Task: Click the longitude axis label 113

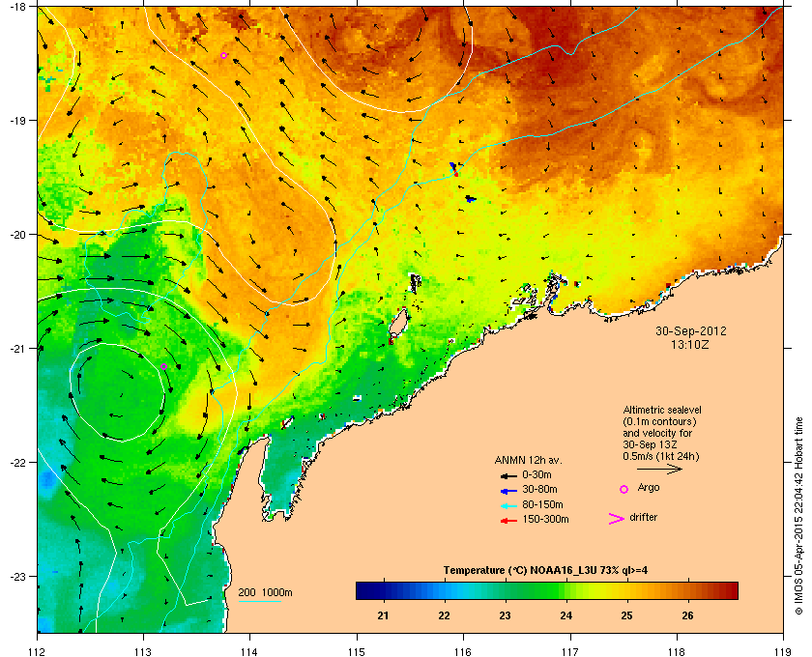Action: pos(143,652)
